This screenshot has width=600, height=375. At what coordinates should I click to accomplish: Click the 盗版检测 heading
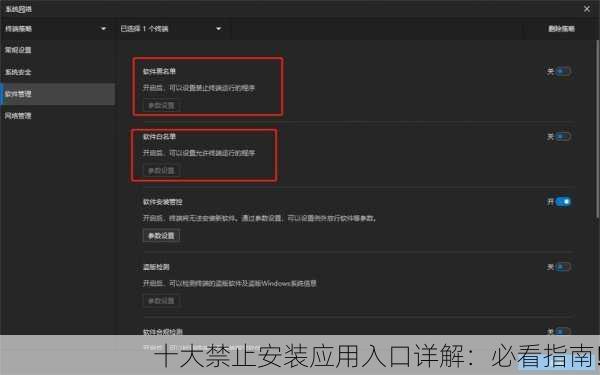[x=156, y=267]
